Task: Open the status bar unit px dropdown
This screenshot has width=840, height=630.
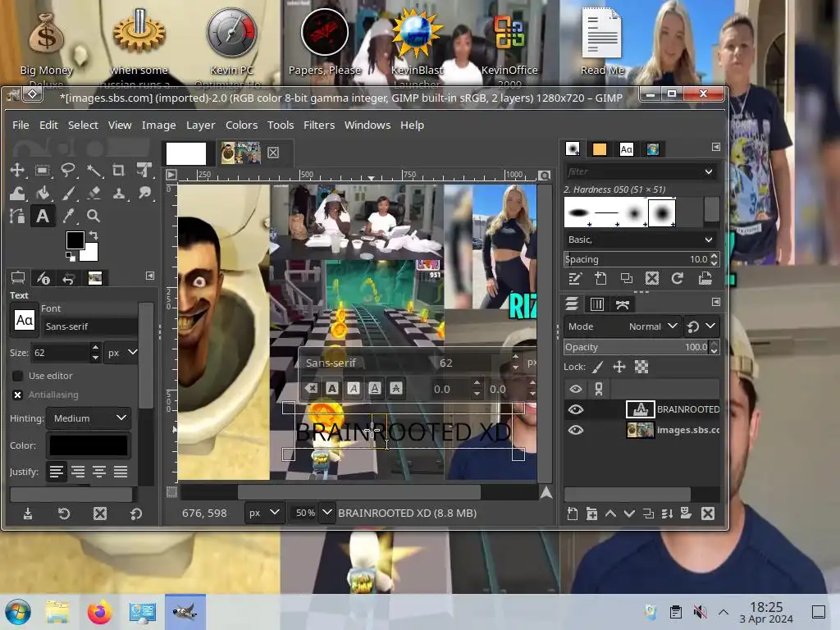Action: point(264,513)
